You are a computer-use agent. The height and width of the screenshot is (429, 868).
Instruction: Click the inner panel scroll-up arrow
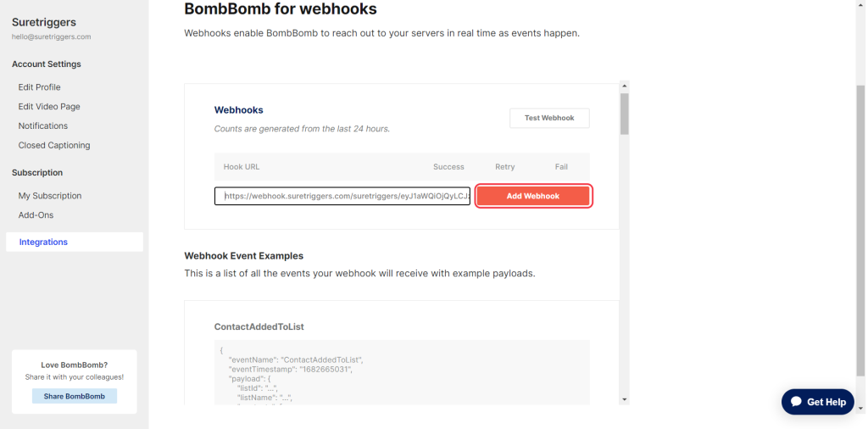(x=625, y=86)
